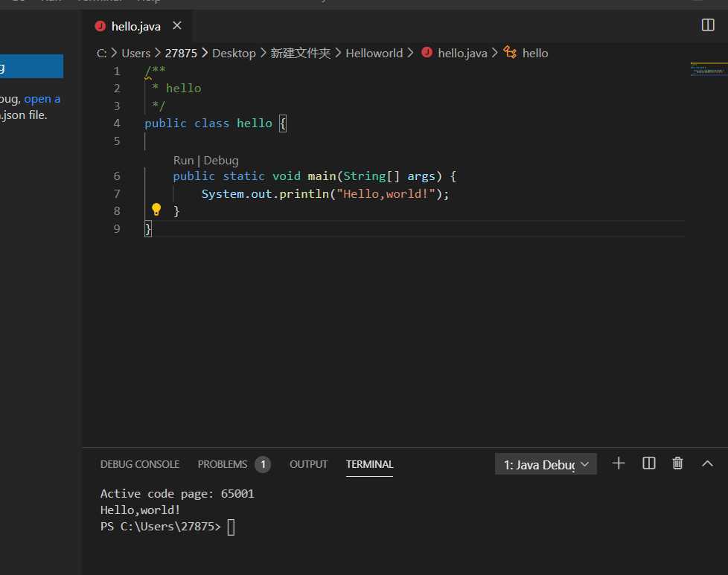Image resolution: width=728 pixels, height=575 pixels.
Task: Click the split editor icon
Action: [x=708, y=25]
